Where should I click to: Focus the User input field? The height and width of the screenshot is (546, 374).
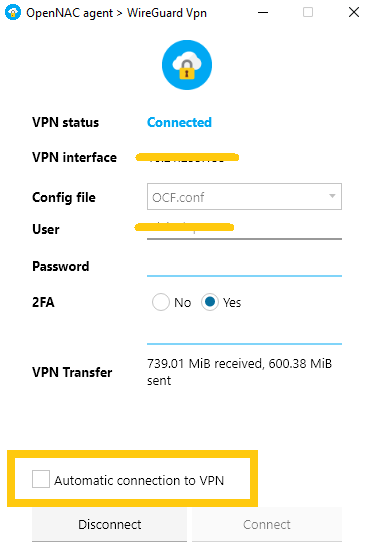pos(244,229)
